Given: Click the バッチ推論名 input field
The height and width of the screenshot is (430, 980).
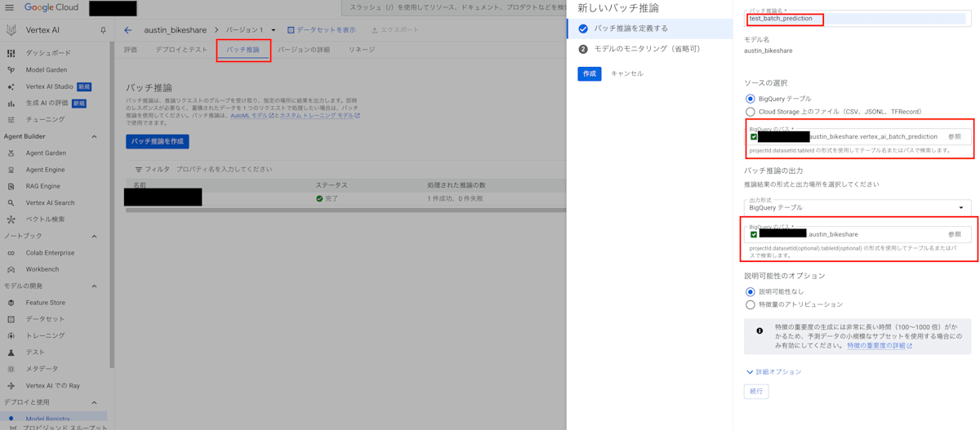Looking at the screenshot, I should (857, 18).
